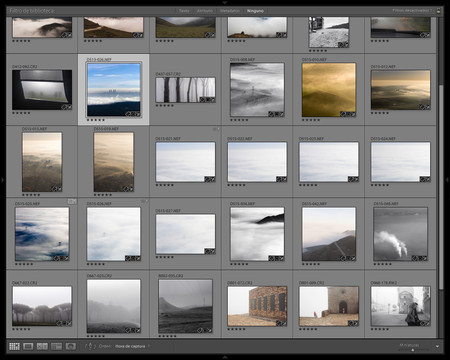
Task: Open Compare view icon in toolbar
Action: [42, 346]
